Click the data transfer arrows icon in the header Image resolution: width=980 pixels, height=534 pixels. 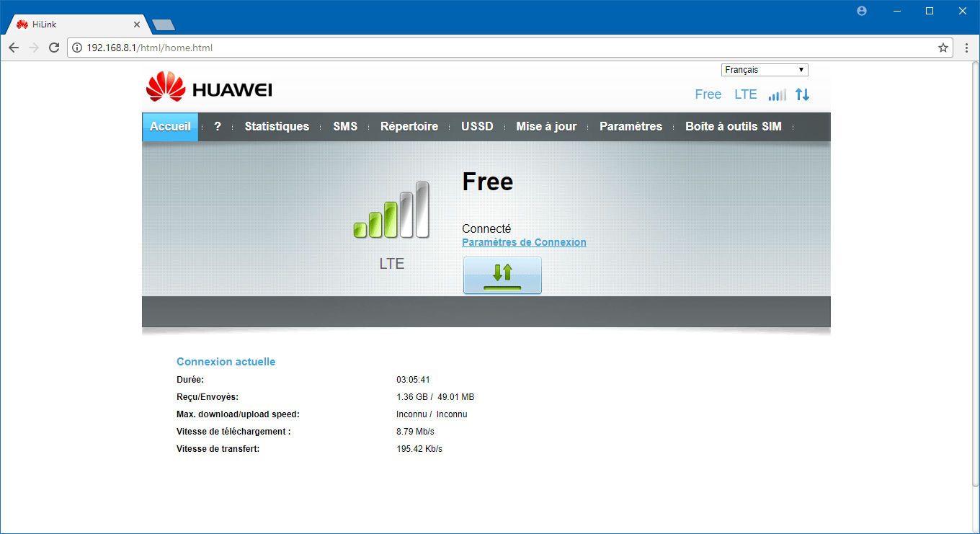tap(803, 94)
